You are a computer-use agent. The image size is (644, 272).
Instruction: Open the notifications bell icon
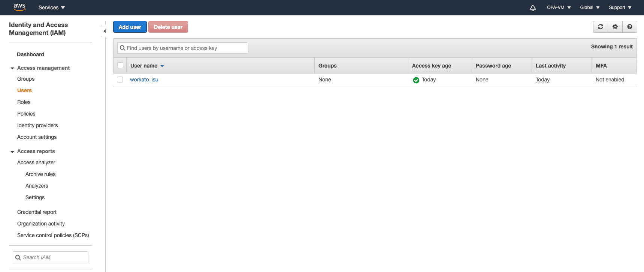pos(532,8)
